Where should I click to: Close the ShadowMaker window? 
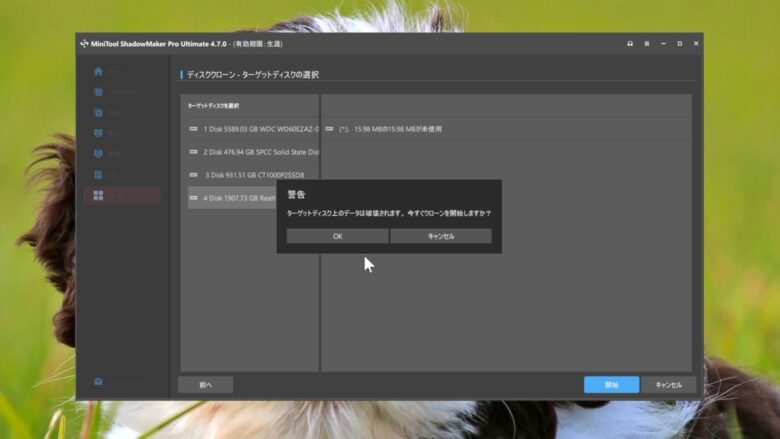point(696,44)
